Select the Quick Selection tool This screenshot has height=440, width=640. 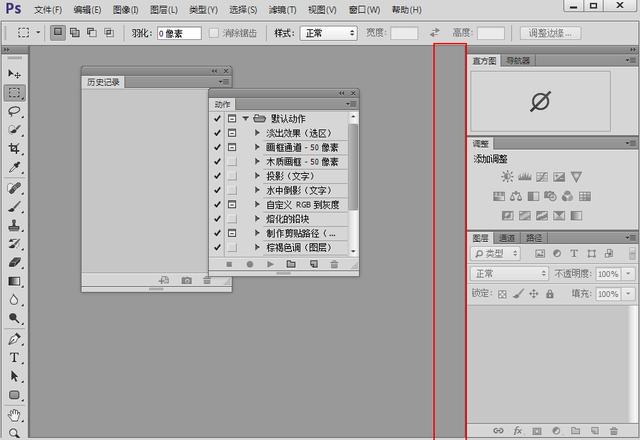click(14, 130)
